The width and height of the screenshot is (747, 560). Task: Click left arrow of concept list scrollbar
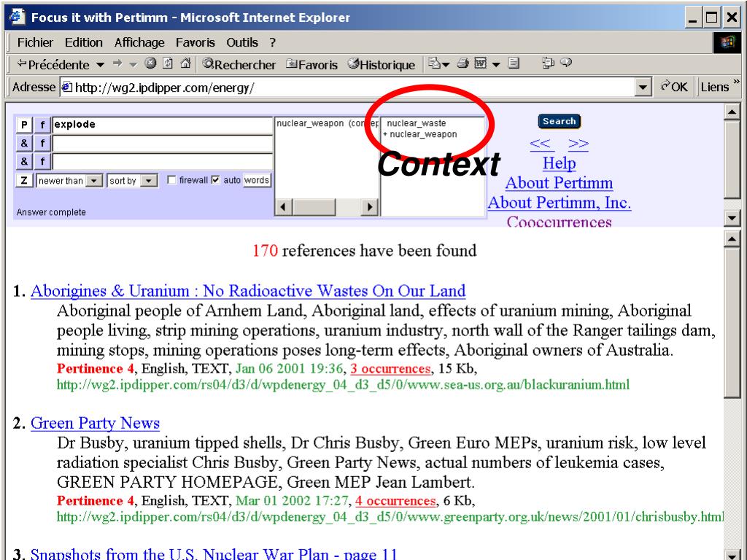(284, 207)
